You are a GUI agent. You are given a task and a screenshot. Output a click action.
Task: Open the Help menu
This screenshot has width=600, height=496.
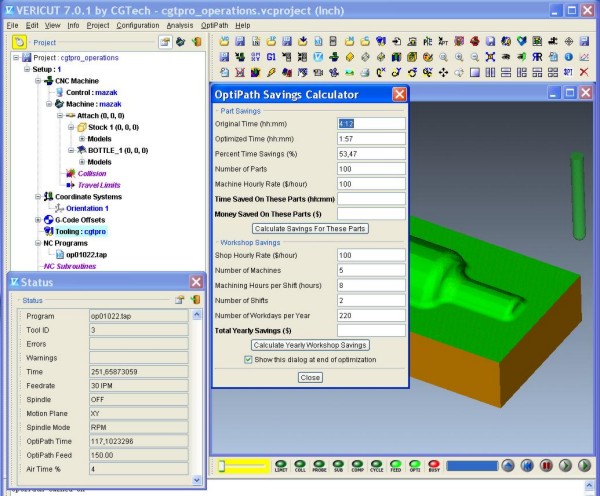click(x=243, y=25)
